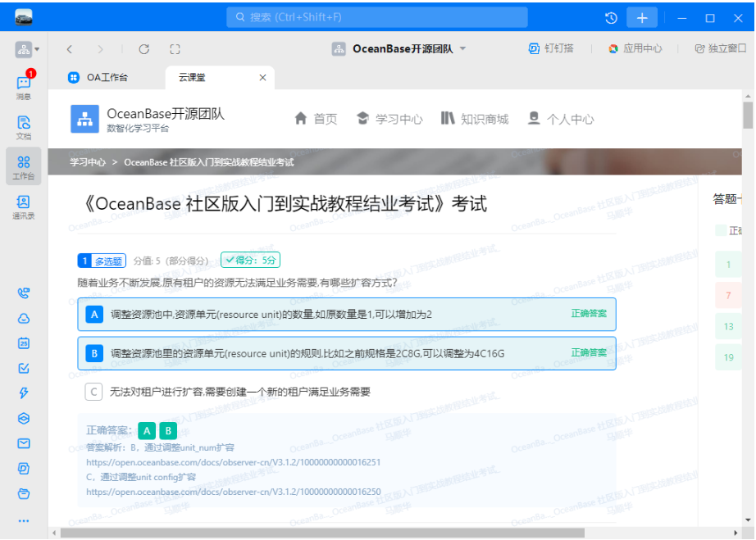Toggle fullscreen with the expand-frame icon
Screen dimensions: 756x540
point(175,49)
